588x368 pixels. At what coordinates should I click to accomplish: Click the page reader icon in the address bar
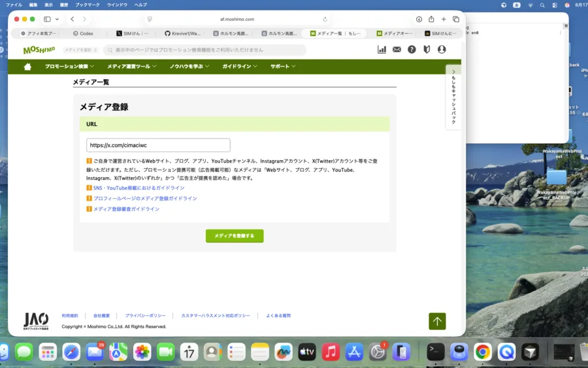click(x=150, y=19)
